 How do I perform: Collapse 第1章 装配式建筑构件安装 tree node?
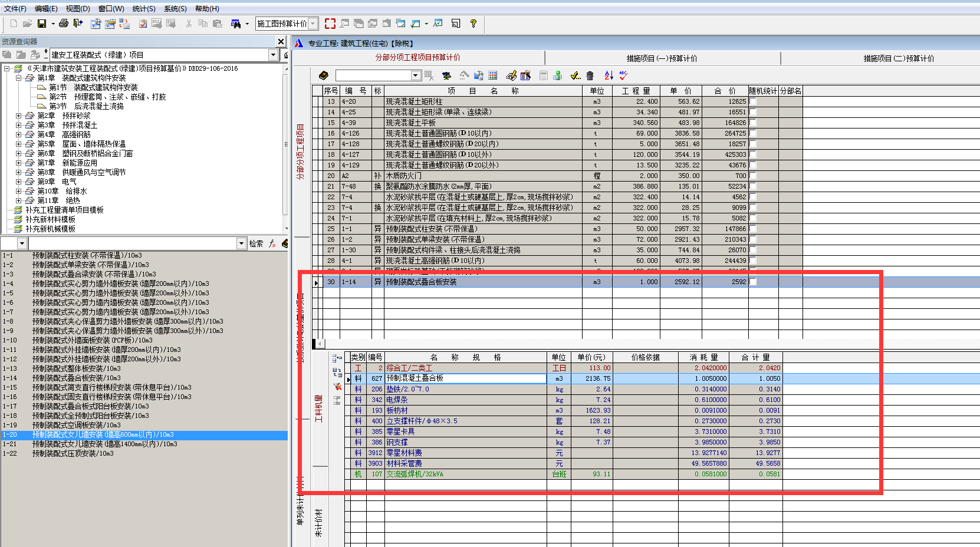pyautogui.click(x=19, y=78)
